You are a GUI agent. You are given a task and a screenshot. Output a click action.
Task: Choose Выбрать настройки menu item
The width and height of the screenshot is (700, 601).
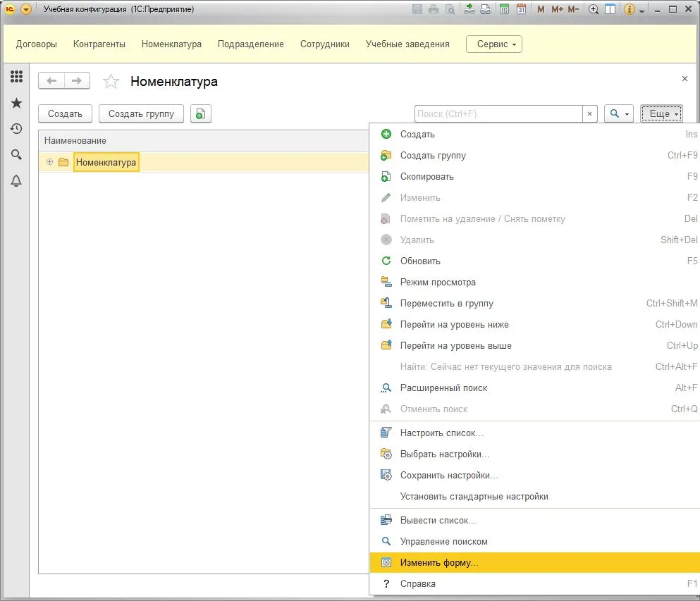[535, 454]
